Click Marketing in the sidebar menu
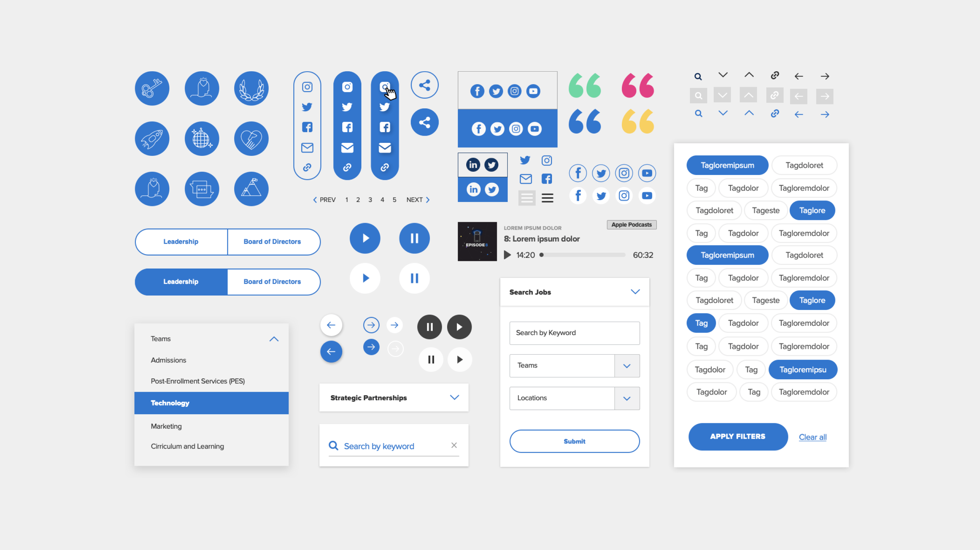The height and width of the screenshot is (550, 980). click(x=166, y=425)
